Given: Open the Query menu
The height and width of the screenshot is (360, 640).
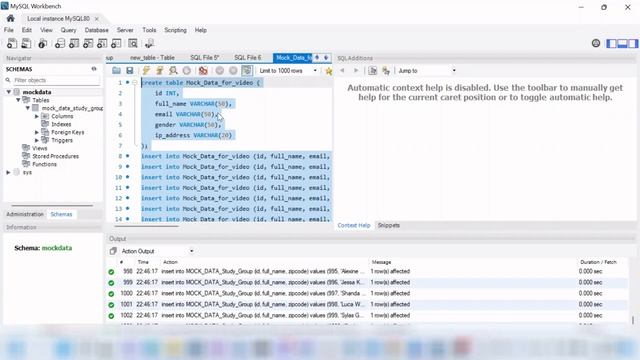Looking at the screenshot, I should coord(69,30).
